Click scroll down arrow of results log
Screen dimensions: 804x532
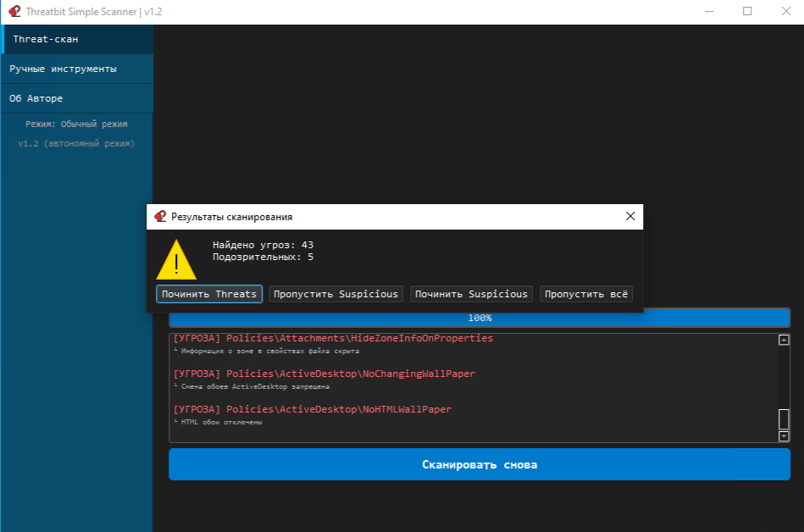(784, 436)
